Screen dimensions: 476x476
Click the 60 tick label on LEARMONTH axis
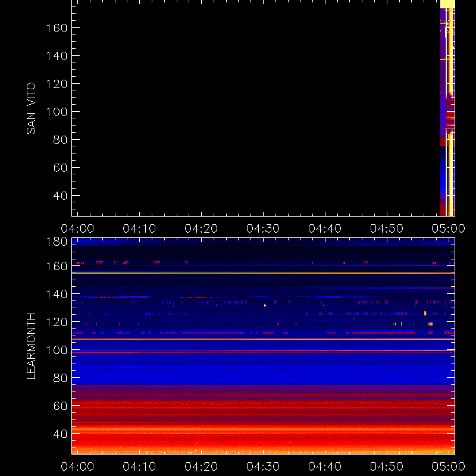[x=61, y=406]
